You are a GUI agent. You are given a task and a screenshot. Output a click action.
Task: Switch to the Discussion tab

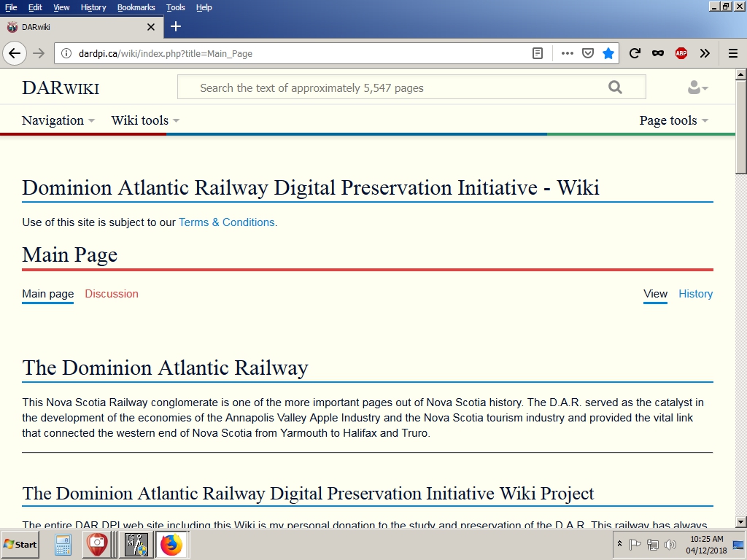pyautogui.click(x=112, y=294)
